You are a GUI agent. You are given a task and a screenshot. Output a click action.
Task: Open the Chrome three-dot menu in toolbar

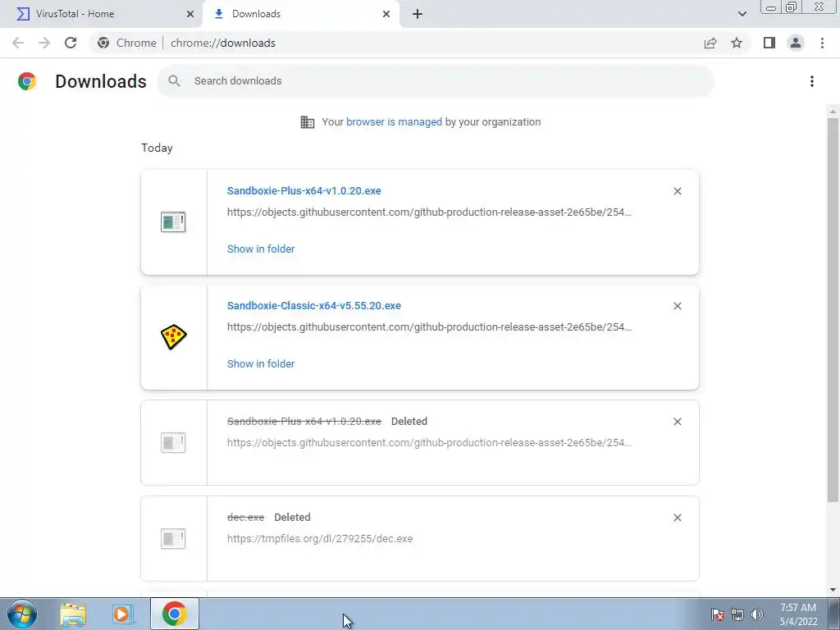822,43
